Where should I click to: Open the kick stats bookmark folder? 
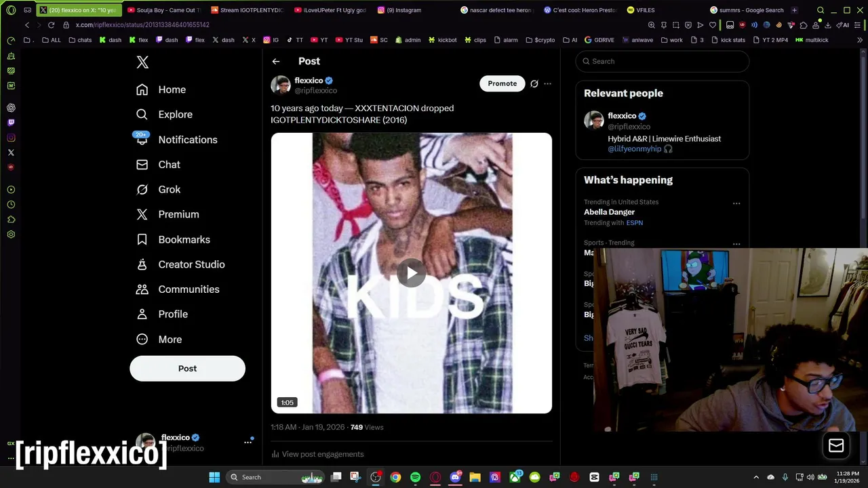click(x=728, y=40)
